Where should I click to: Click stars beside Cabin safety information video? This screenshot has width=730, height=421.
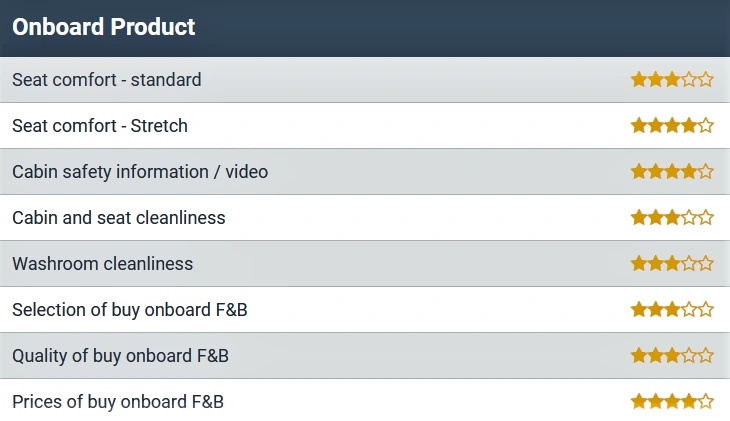(x=672, y=172)
